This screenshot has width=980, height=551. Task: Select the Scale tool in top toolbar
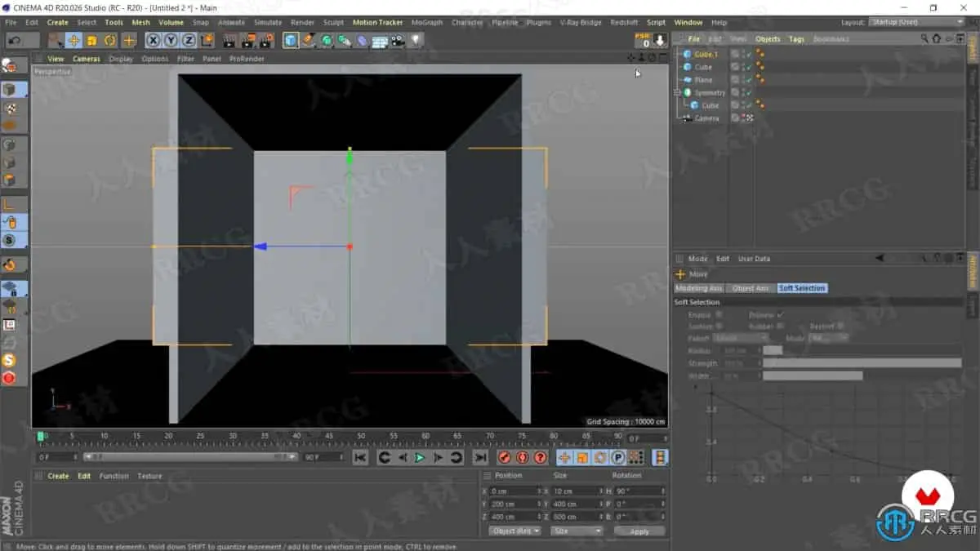pyautogui.click(x=91, y=40)
